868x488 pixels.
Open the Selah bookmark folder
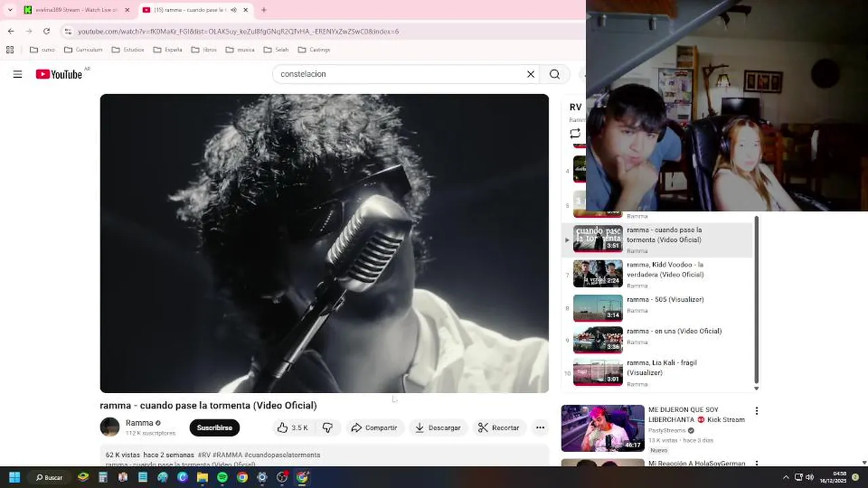276,49
